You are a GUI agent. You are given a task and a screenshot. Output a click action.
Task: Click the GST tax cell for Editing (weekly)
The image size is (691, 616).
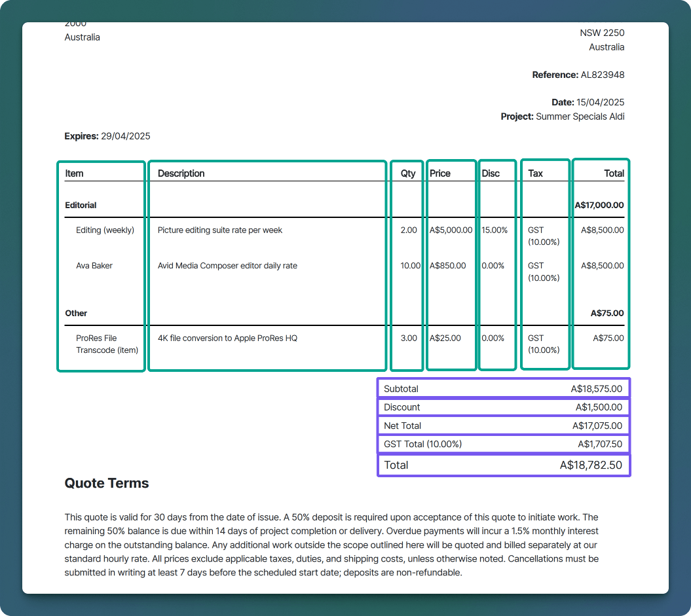[544, 236]
